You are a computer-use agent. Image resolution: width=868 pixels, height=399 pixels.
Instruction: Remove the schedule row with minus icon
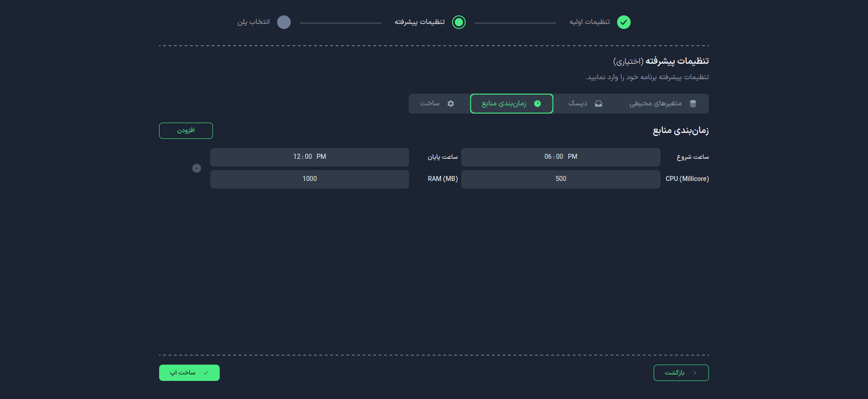pyautogui.click(x=197, y=168)
